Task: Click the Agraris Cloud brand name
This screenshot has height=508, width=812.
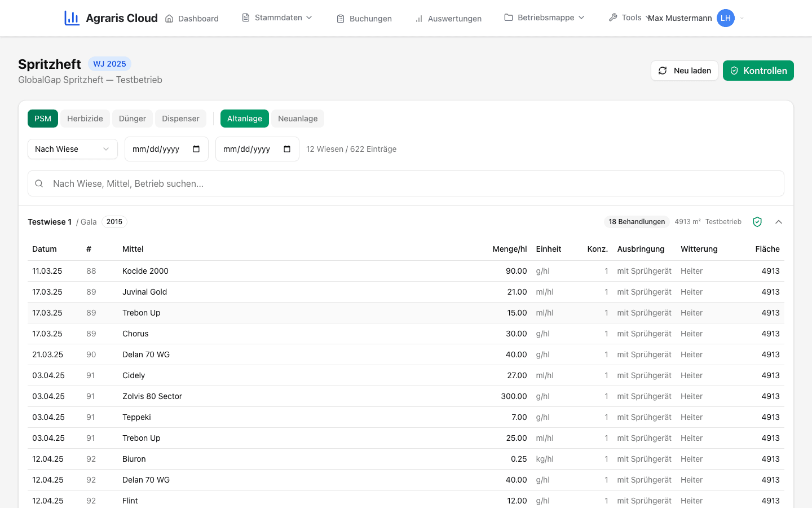Action: coord(122,18)
